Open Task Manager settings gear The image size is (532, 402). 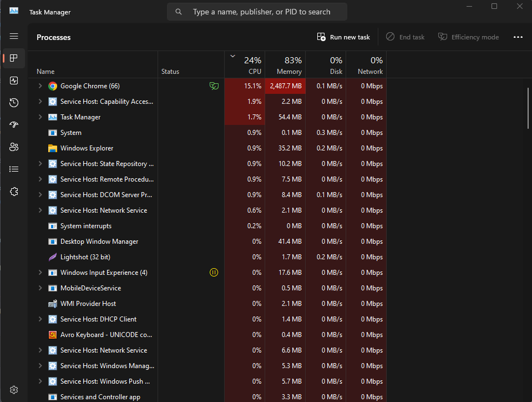(14, 390)
